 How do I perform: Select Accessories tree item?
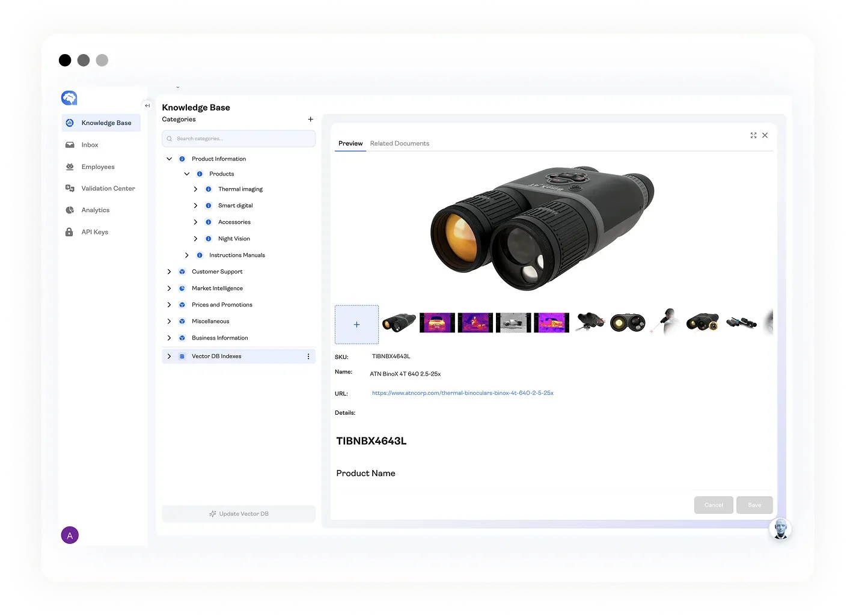pos(234,222)
